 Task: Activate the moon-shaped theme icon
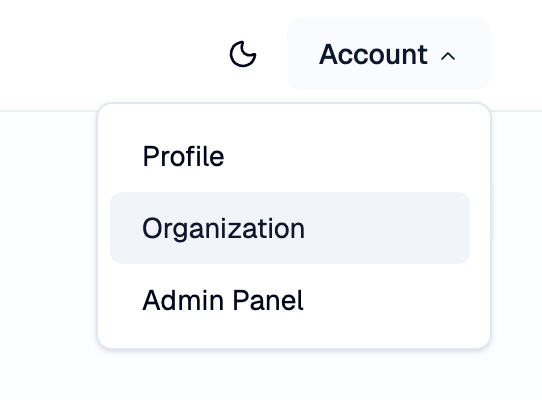(243, 54)
